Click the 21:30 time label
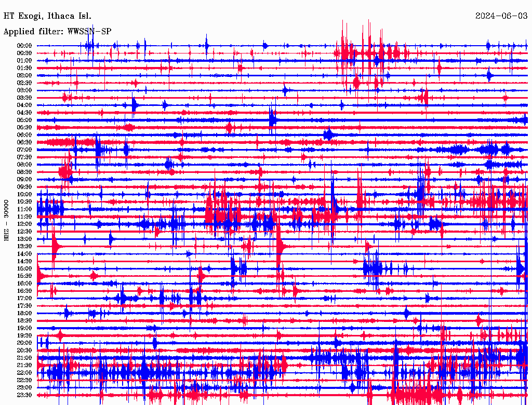The image size is (532, 405). pyautogui.click(x=24, y=366)
